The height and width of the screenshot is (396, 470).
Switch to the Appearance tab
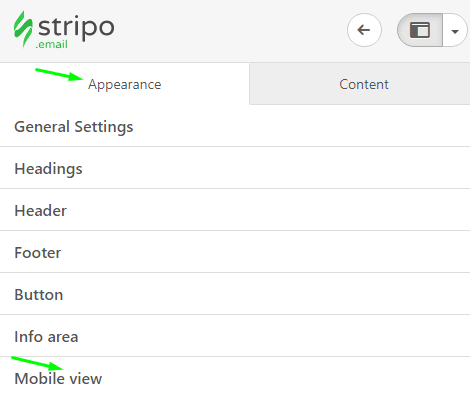point(124,84)
